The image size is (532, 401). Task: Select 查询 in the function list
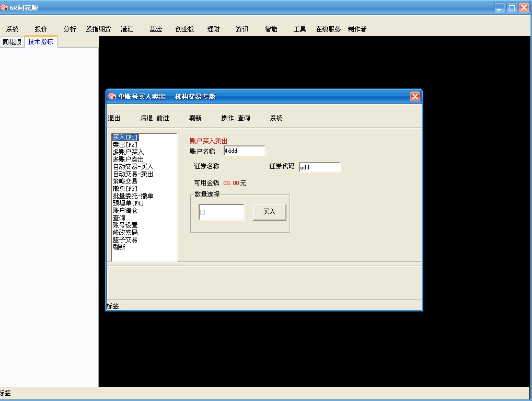(x=119, y=217)
